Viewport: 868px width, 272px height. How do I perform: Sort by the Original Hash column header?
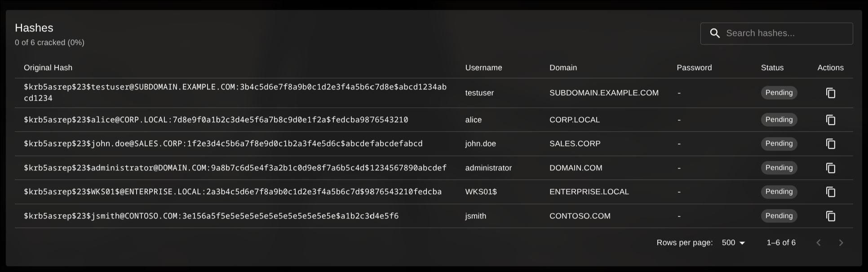[48, 67]
